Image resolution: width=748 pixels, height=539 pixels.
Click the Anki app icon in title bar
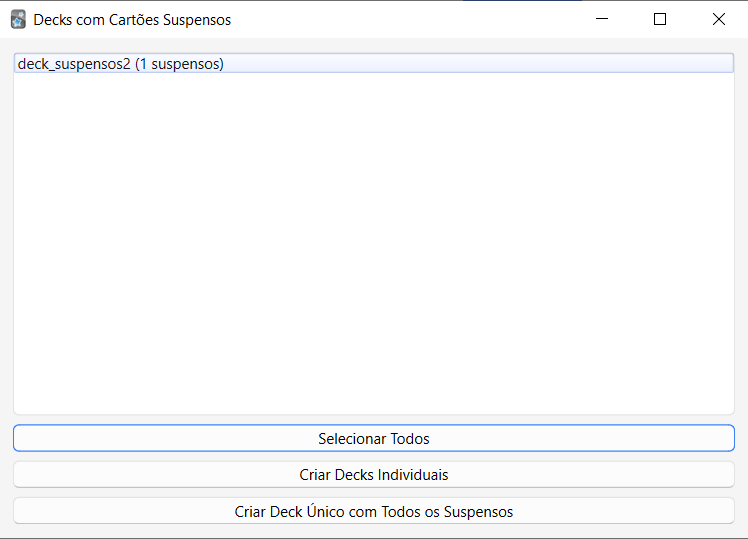18,19
